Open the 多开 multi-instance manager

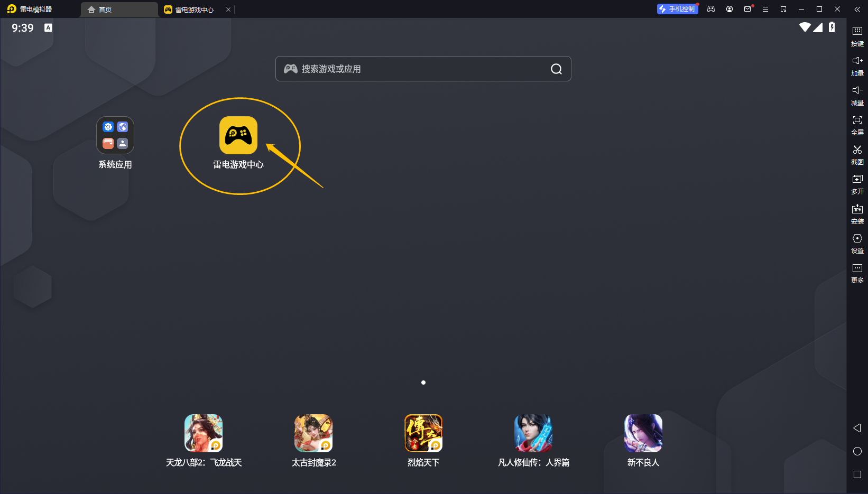pyautogui.click(x=857, y=184)
